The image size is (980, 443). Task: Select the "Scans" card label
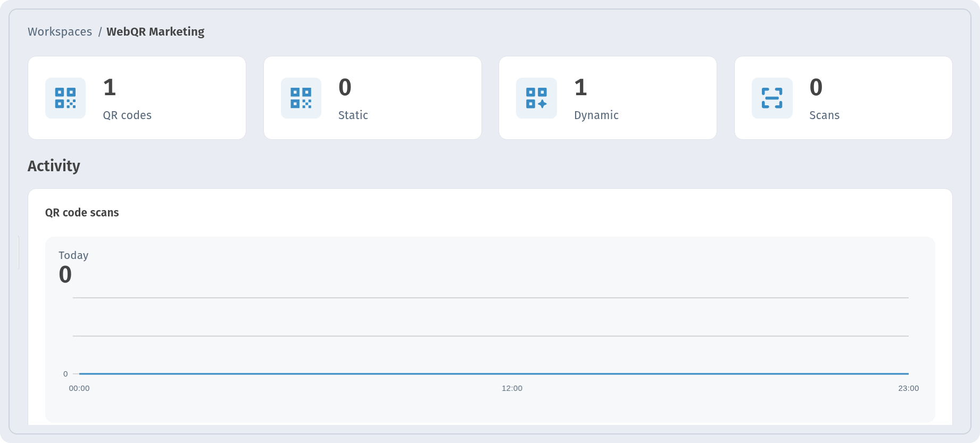point(825,115)
